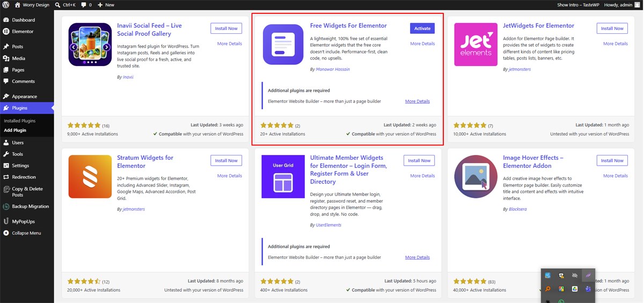
Task: Open More Details for Stratum Widgets
Action: tap(230, 175)
